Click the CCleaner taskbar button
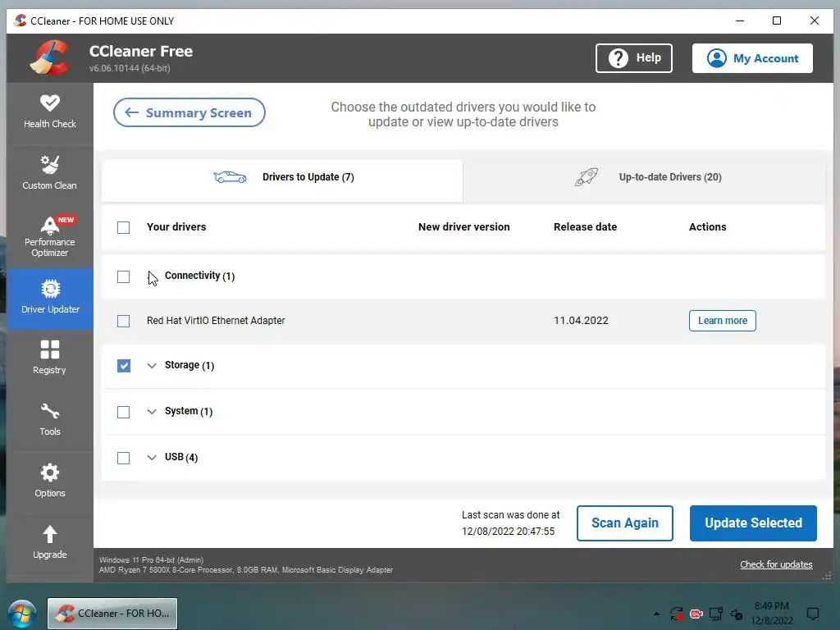The width and height of the screenshot is (840, 630). [x=112, y=614]
